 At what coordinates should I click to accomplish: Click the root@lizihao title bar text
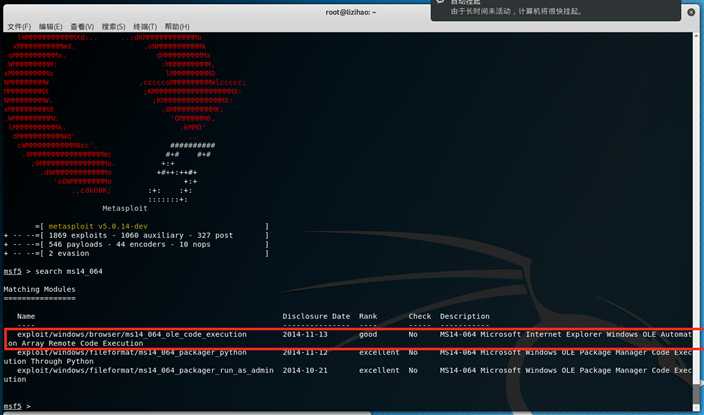point(351,12)
